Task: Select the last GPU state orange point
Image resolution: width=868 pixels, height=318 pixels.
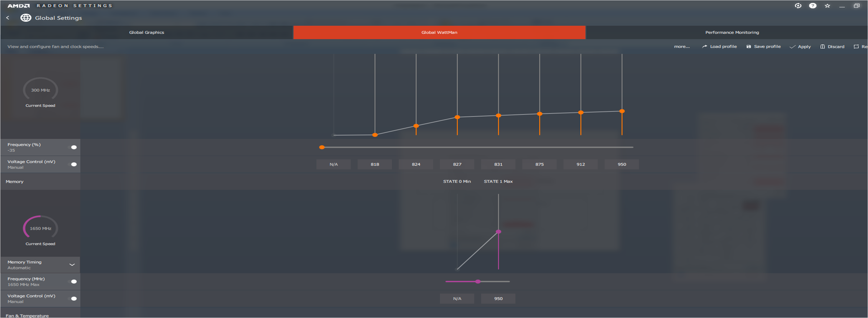Action: tap(622, 111)
